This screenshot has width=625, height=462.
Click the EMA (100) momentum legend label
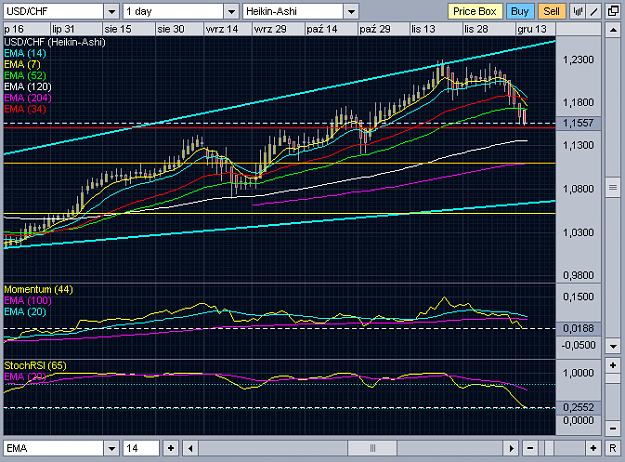(x=28, y=301)
